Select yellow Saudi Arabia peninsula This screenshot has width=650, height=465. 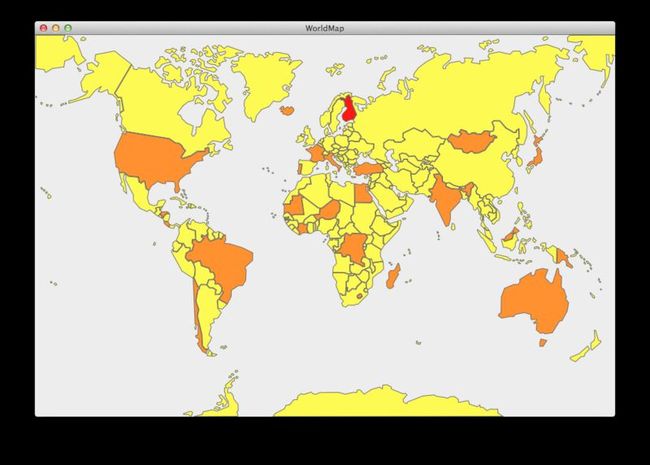[390, 200]
